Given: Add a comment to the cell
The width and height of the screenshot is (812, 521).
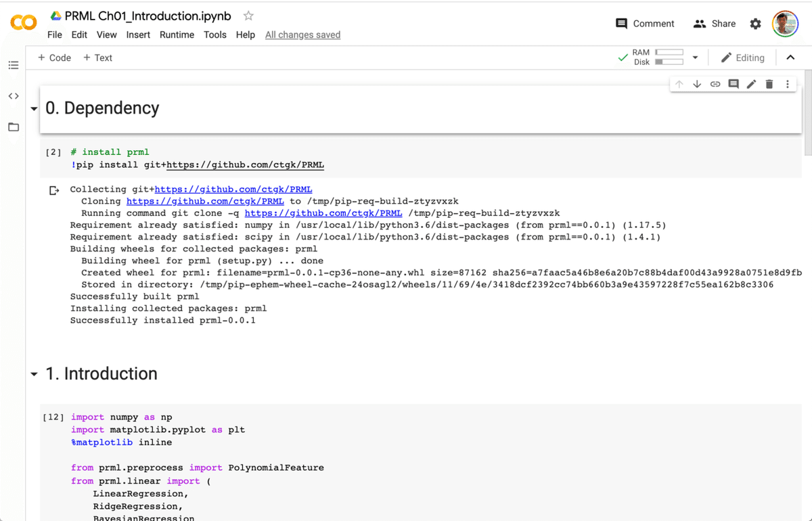Looking at the screenshot, I should point(734,83).
